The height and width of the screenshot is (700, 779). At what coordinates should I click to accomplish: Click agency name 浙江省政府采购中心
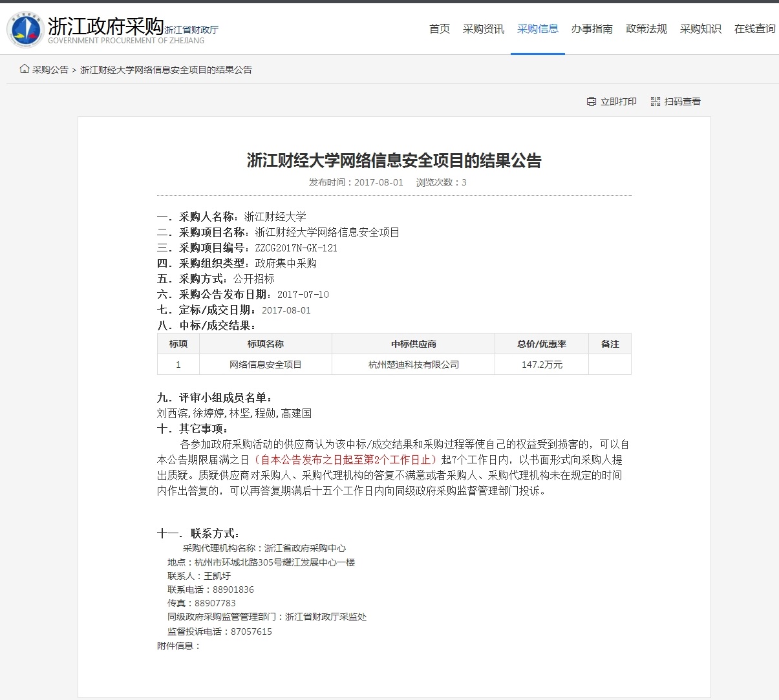tap(305, 548)
